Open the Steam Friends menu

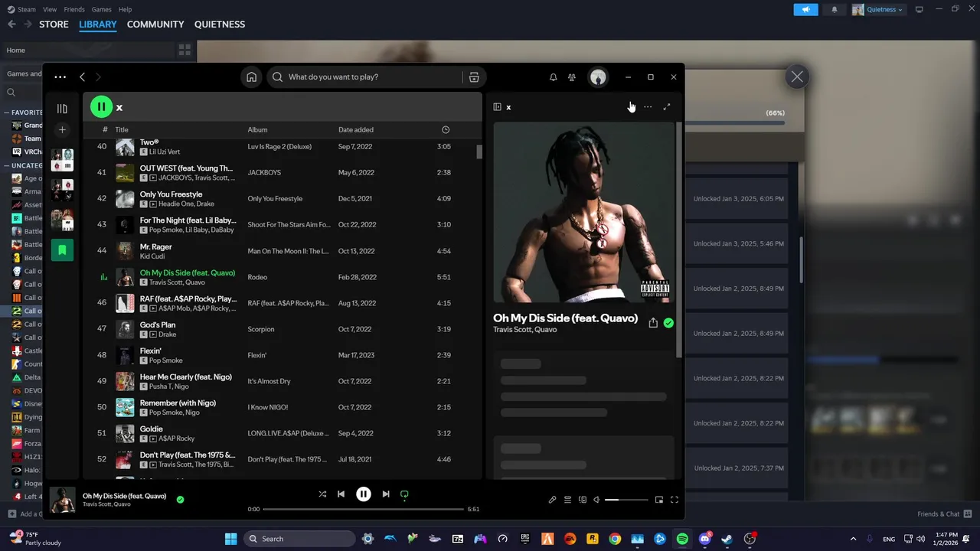(74, 9)
